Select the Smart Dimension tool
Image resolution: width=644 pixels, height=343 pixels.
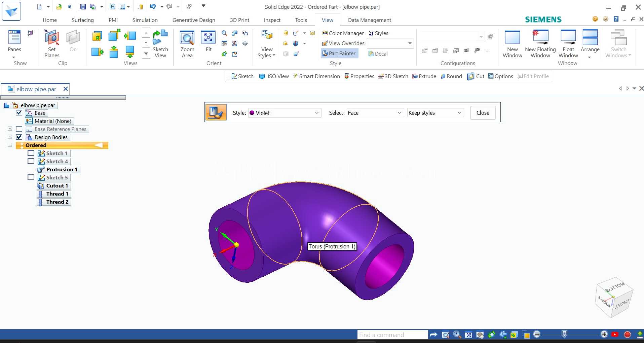[316, 76]
